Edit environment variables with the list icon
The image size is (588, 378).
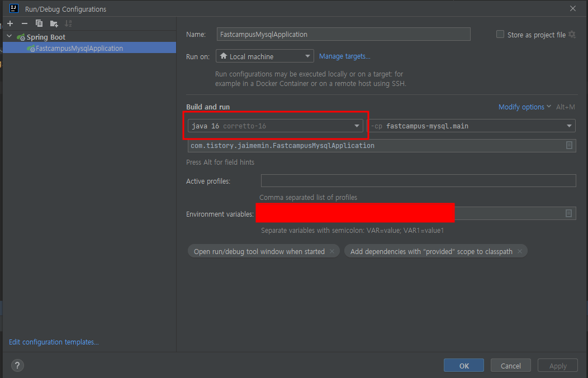(568, 213)
